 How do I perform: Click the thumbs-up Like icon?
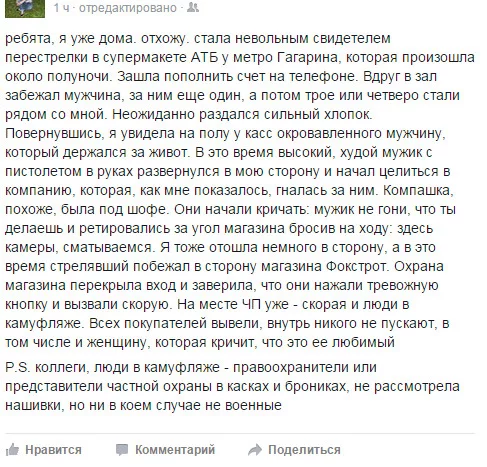tap(13, 450)
